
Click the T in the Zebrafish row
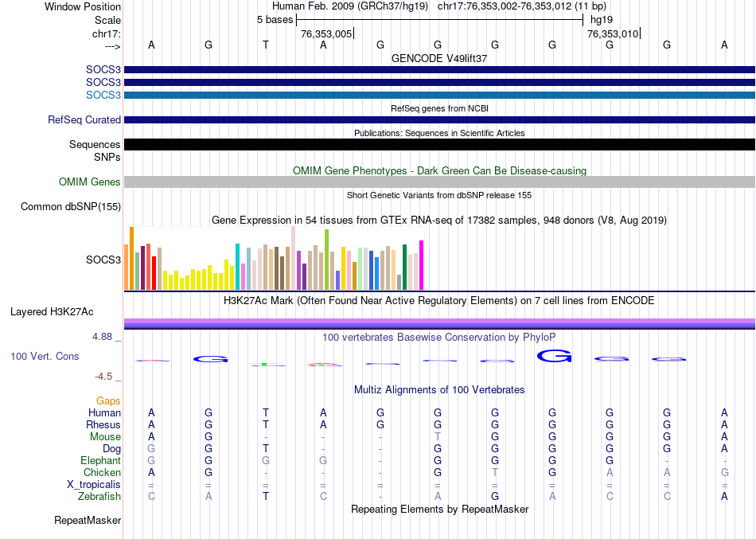point(266,496)
